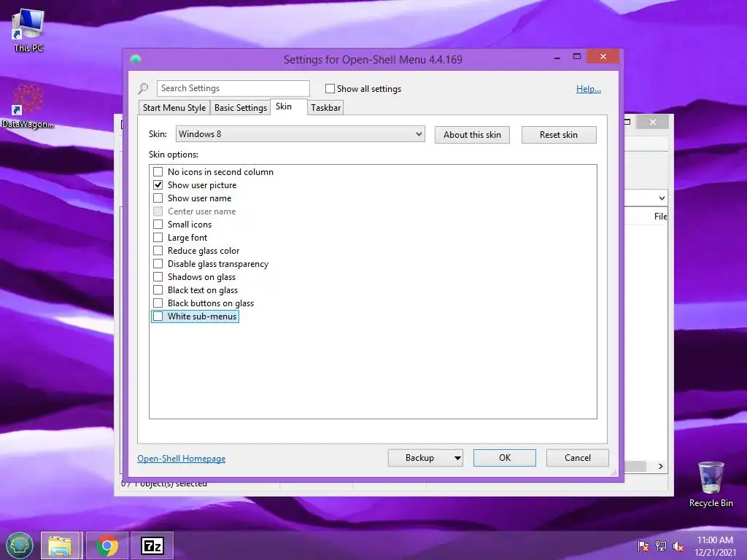Check No icons in second column
Image resolution: width=747 pixels, height=560 pixels.
[x=158, y=172]
